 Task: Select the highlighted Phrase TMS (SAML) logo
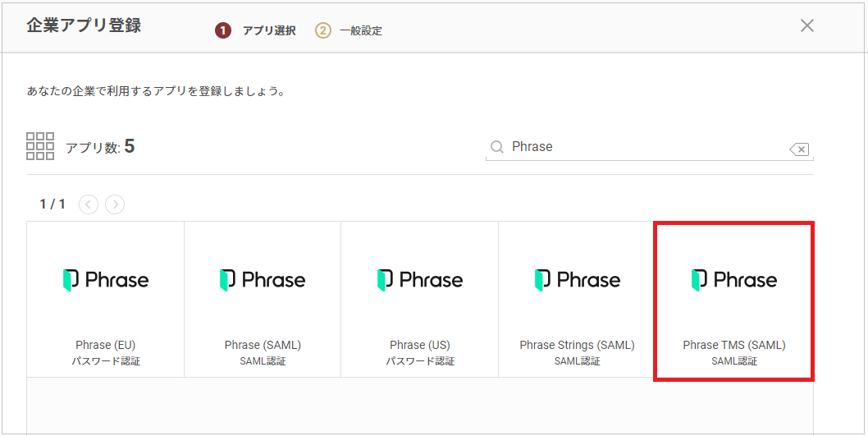[x=734, y=280]
